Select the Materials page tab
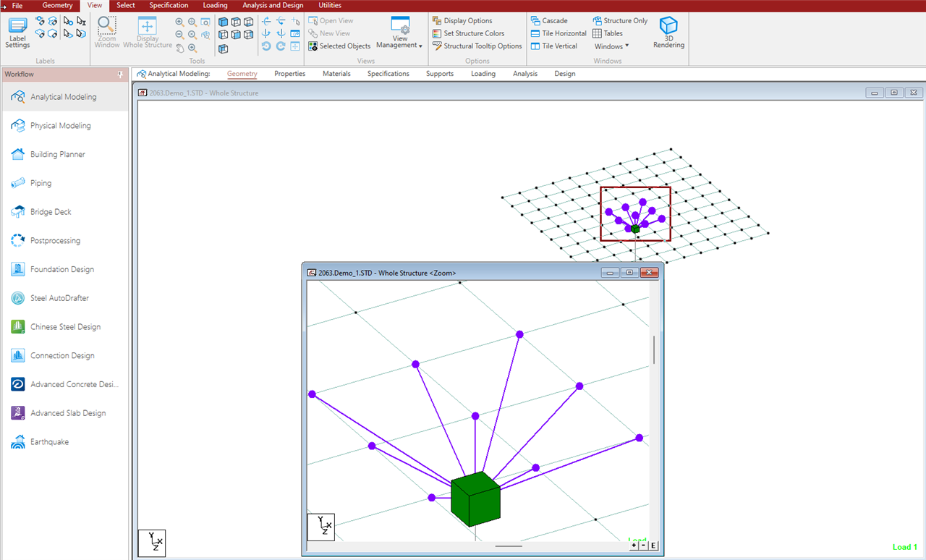 click(336, 74)
